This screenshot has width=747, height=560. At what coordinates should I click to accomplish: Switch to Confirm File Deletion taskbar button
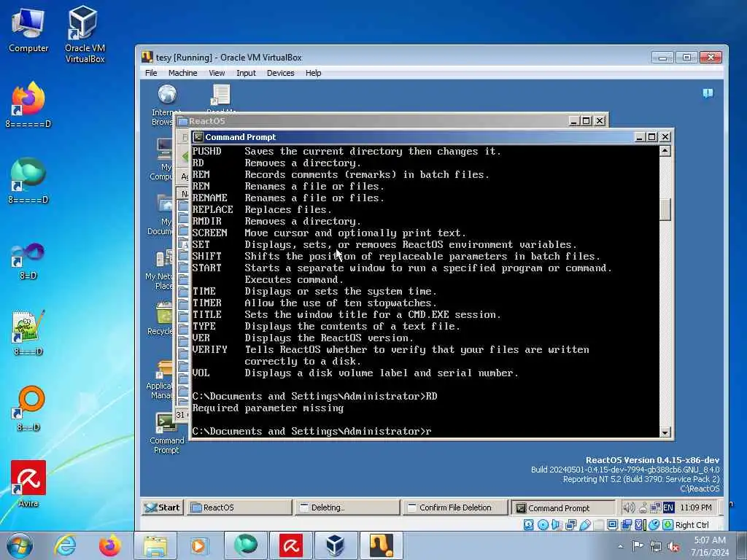click(455, 507)
